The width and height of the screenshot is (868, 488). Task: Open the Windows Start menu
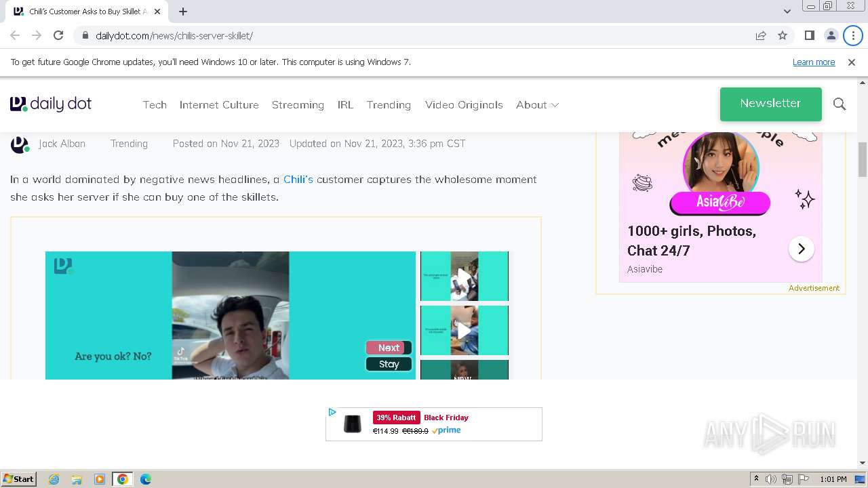[x=19, y=479]
